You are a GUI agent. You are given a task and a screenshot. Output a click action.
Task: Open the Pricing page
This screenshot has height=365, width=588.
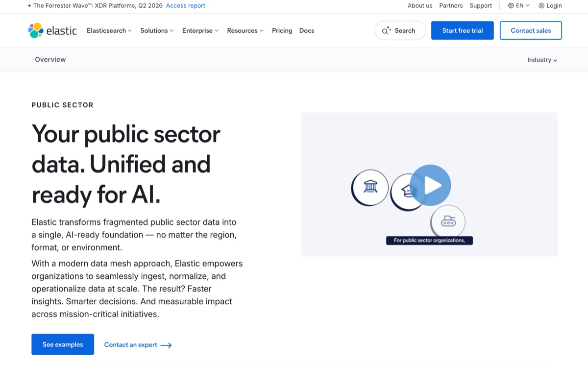(282, 30)
